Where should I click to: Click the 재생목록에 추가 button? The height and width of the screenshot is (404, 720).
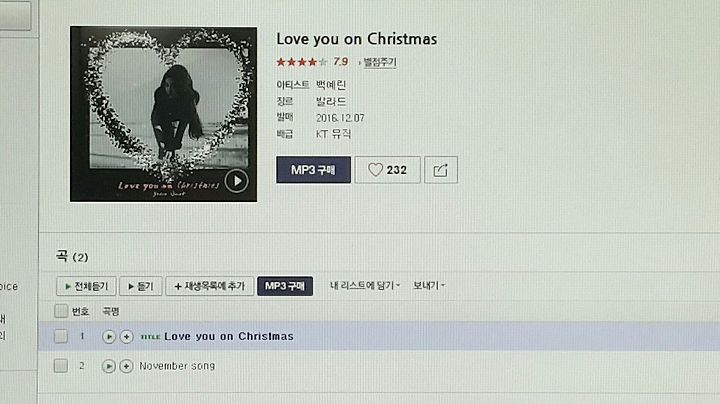[x=209, y=286]
